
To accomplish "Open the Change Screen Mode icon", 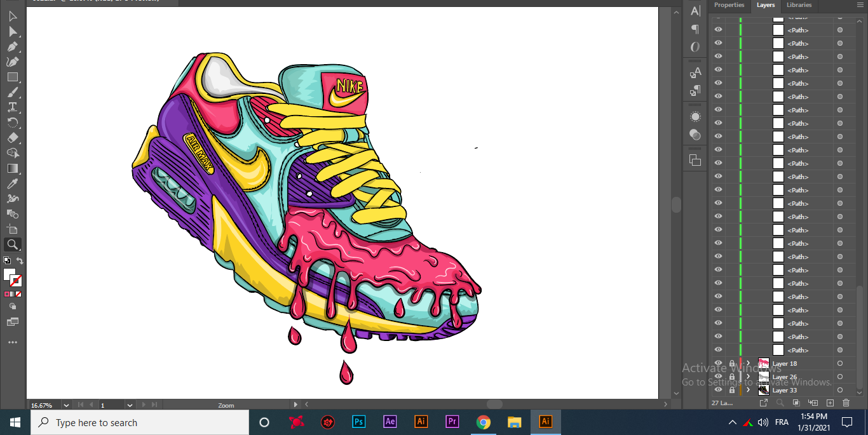I will (x=12, y=322).
